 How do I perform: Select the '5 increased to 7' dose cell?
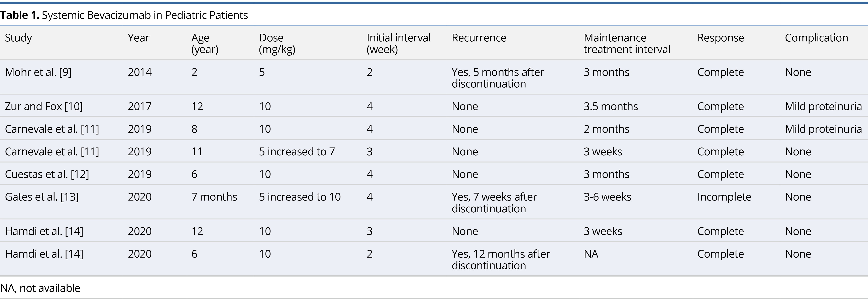(297, 152)
